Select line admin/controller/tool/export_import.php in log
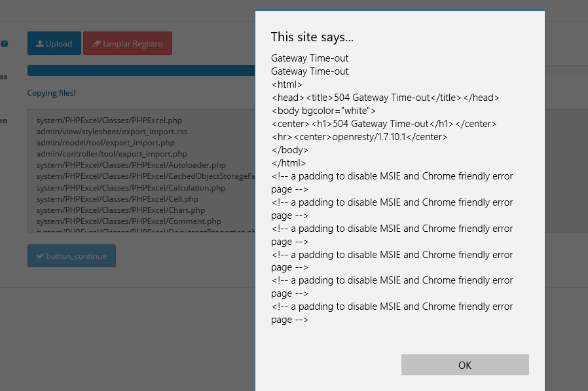The height and width of the screenshot is (391, 588). point(111,154)
